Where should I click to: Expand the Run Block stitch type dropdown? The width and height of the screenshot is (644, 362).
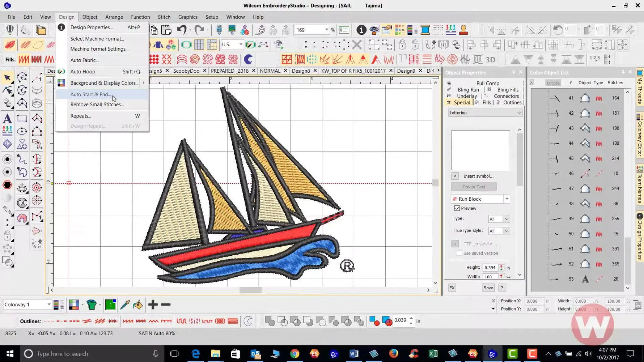pos(507,199)
